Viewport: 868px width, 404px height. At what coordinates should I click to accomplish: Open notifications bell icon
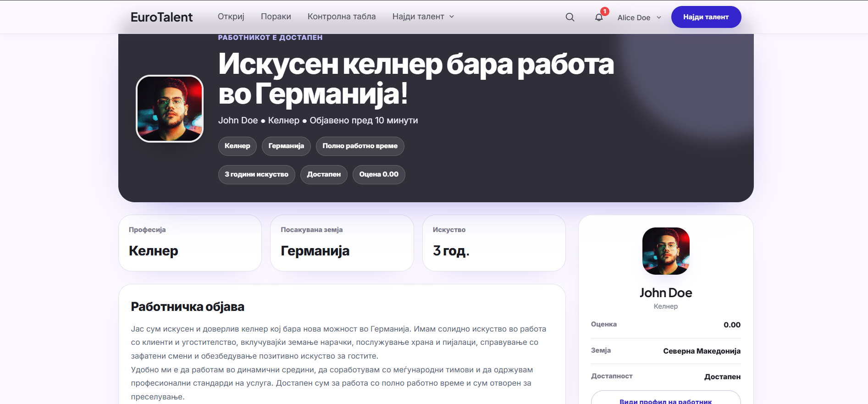pyautogui.click(x=599, y=17)
